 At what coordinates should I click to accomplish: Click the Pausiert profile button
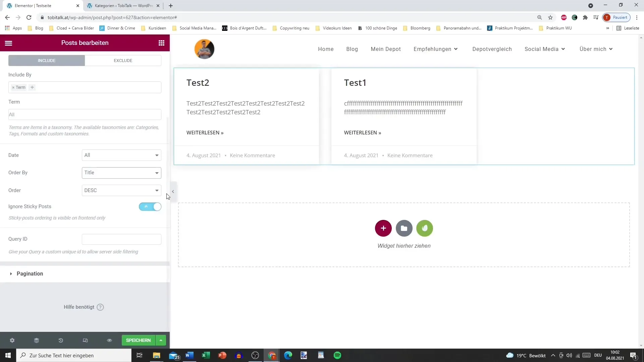click(x=616, y=17)
